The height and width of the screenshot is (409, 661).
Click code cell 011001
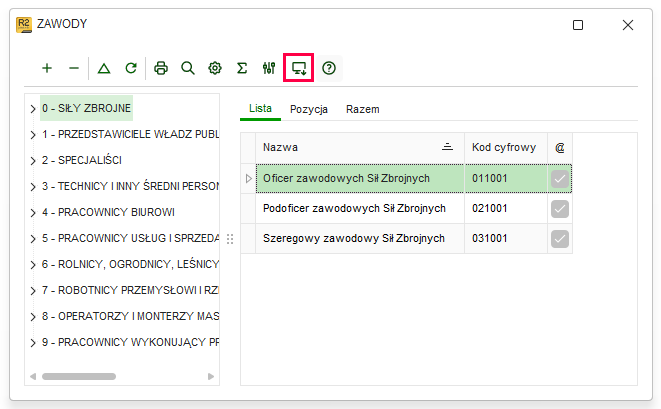click(x=506, y=179)
